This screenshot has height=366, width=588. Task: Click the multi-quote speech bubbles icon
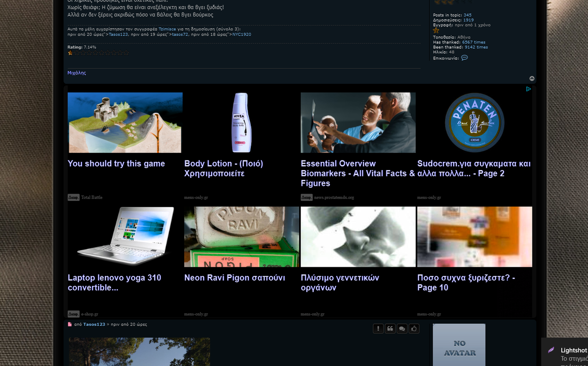402,329
